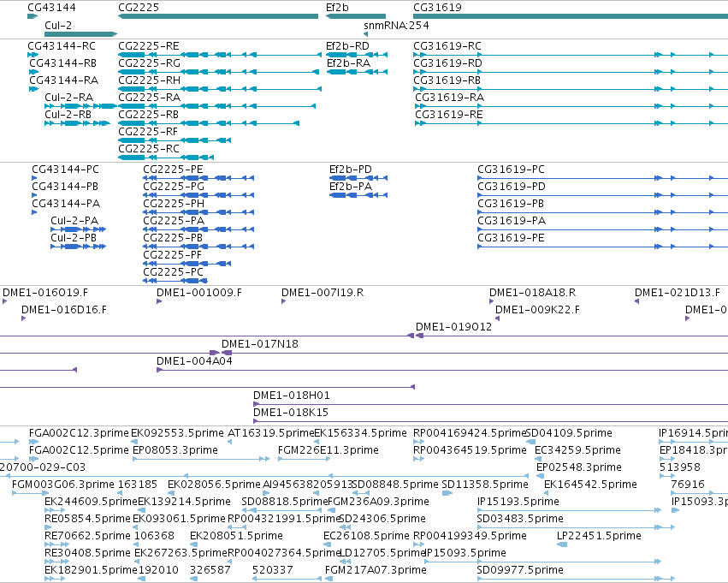Click BAC end DME1-018A18.R label
The image size is (728, 583).
(532, 293)
